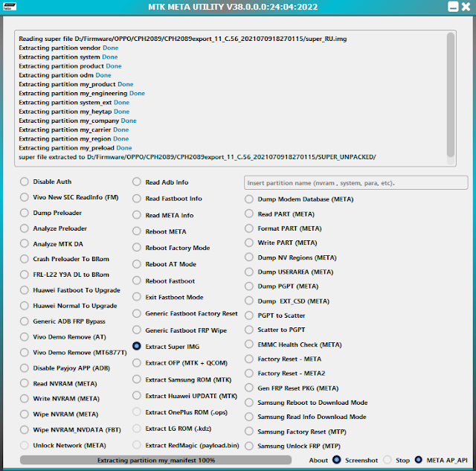476x471 pixels.
Task: Select Extract OnePlus ROM (.ops)
Action: tap(137, 412)
